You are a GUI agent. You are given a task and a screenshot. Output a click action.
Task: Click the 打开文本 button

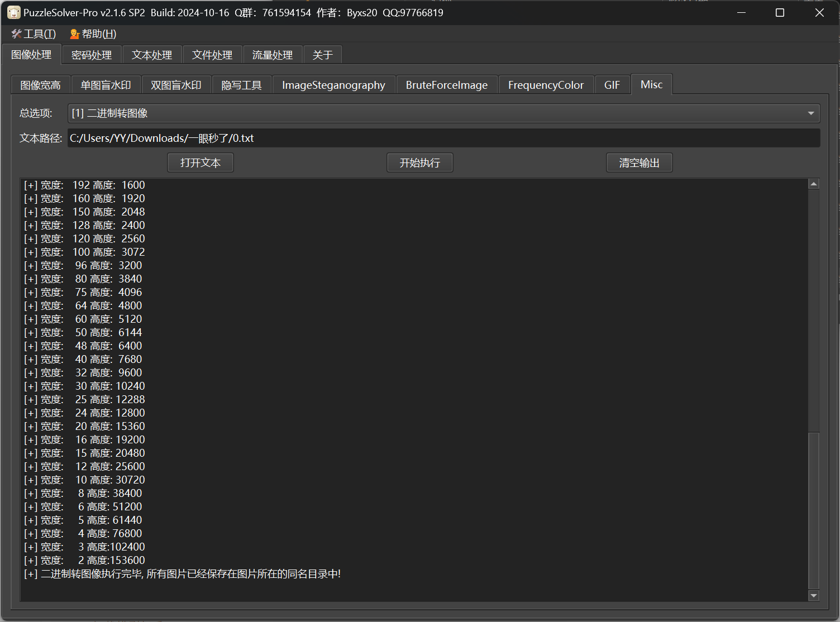[201, 162]
